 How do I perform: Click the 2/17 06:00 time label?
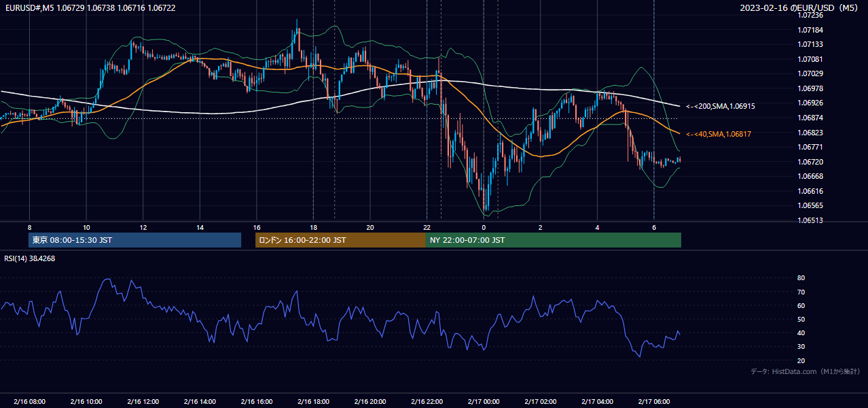coord(653,402)
